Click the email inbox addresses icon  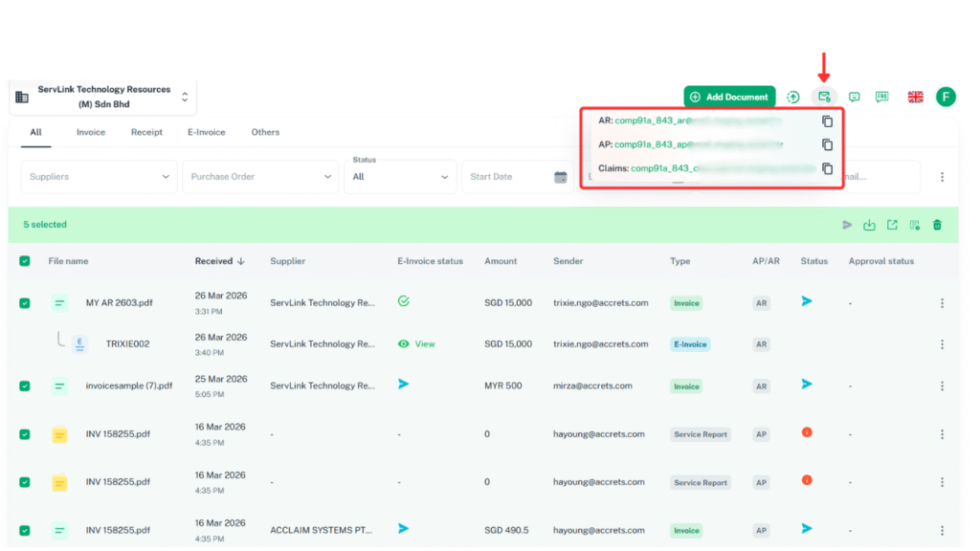click(823, 97)
